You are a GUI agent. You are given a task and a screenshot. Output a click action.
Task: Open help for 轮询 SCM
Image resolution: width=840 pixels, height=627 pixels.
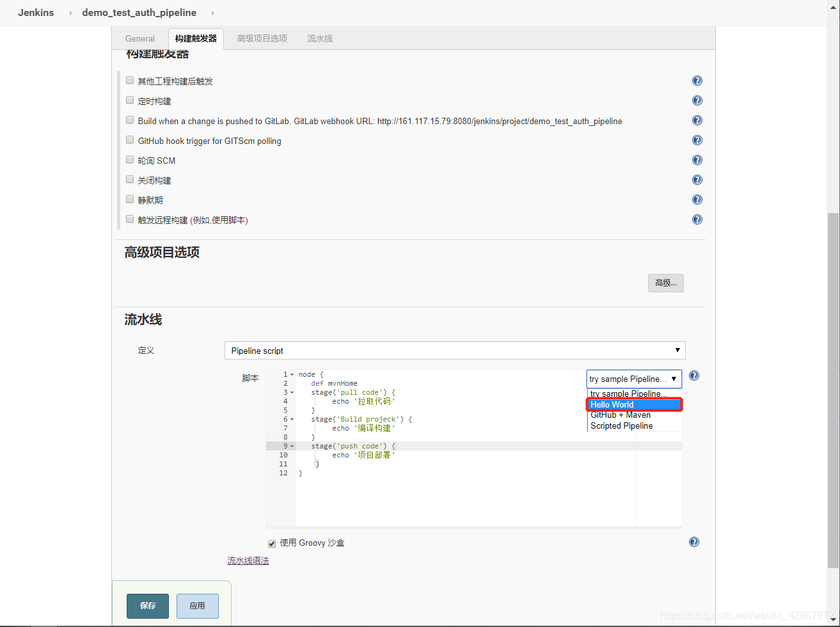[697, 160]
